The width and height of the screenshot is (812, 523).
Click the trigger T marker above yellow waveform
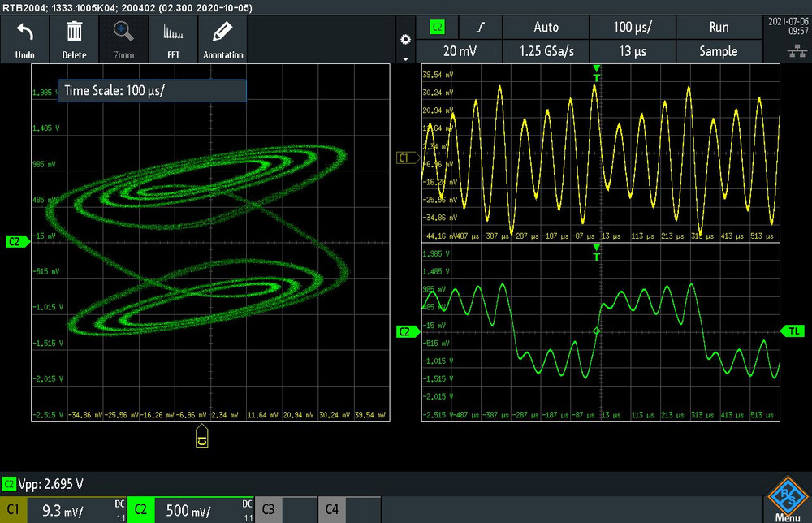pos(597,73)
